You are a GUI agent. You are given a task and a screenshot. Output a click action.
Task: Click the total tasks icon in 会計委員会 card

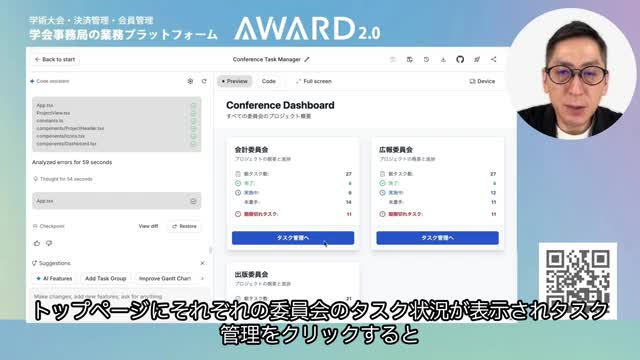[238, 174]
